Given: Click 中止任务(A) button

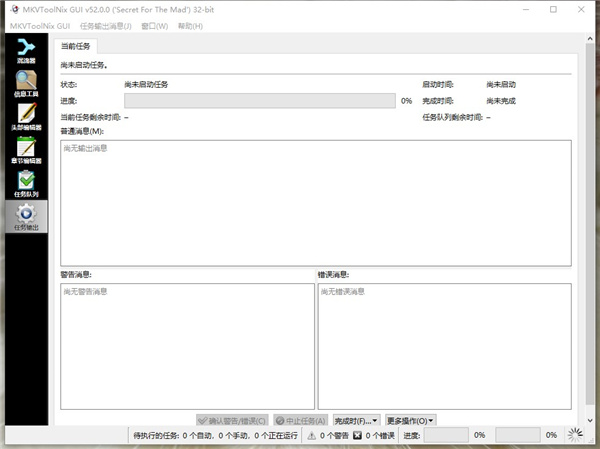Looking at the screenshot, I should [301, 421].
